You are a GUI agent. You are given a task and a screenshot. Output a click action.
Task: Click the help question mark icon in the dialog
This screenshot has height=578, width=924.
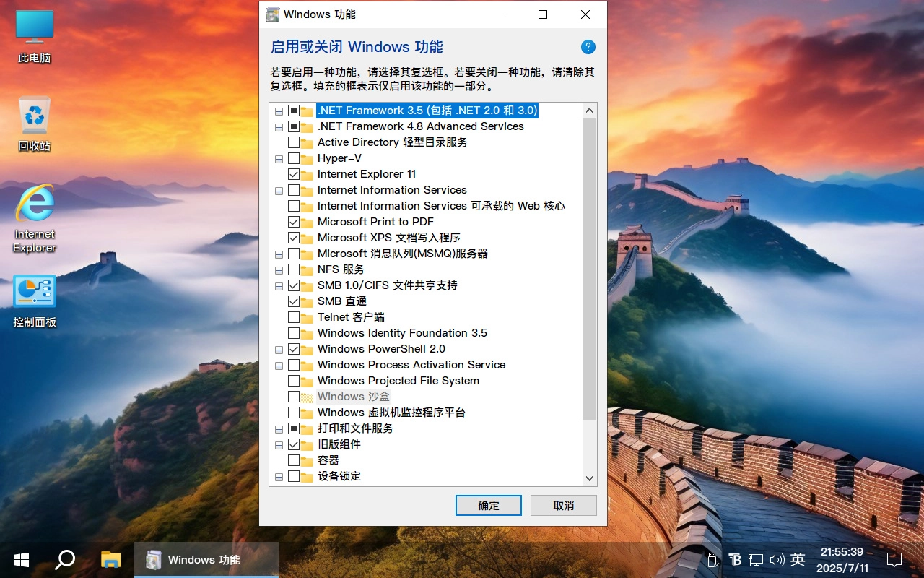pos(588,47)
